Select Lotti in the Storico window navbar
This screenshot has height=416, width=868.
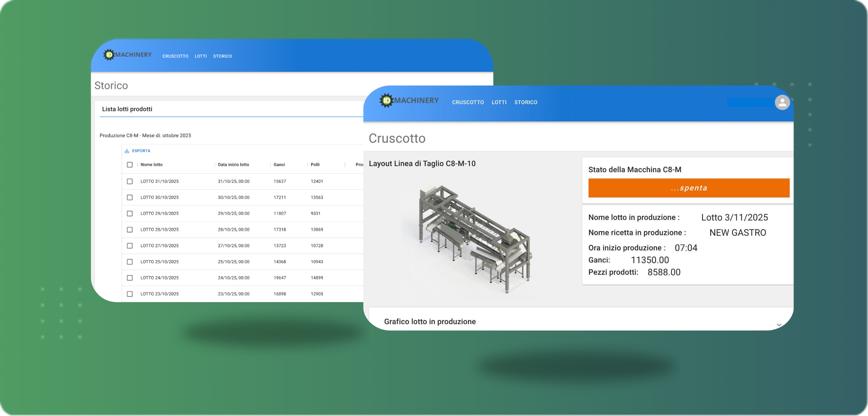[200, 56]
